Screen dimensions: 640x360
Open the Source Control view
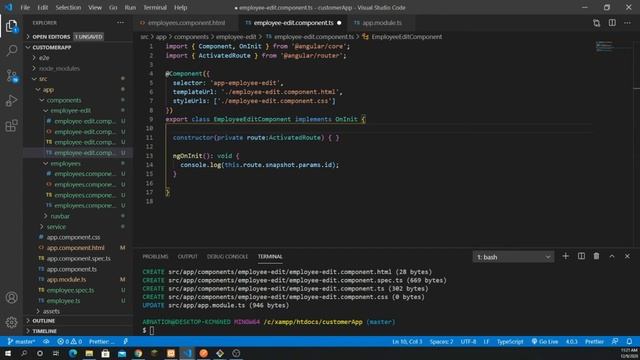11,76
